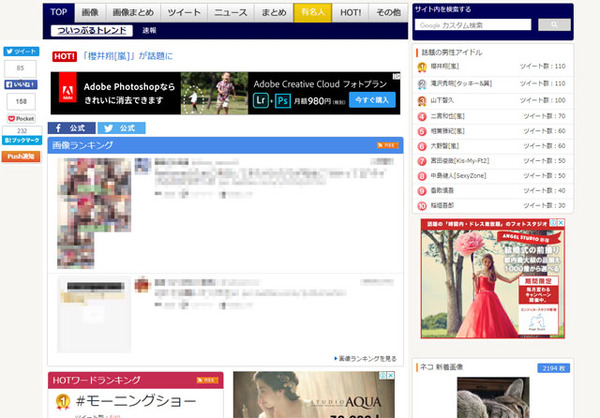Open the official Facebook 公式 page
This screenshot has height=418, width=600.
pos(72,128)
